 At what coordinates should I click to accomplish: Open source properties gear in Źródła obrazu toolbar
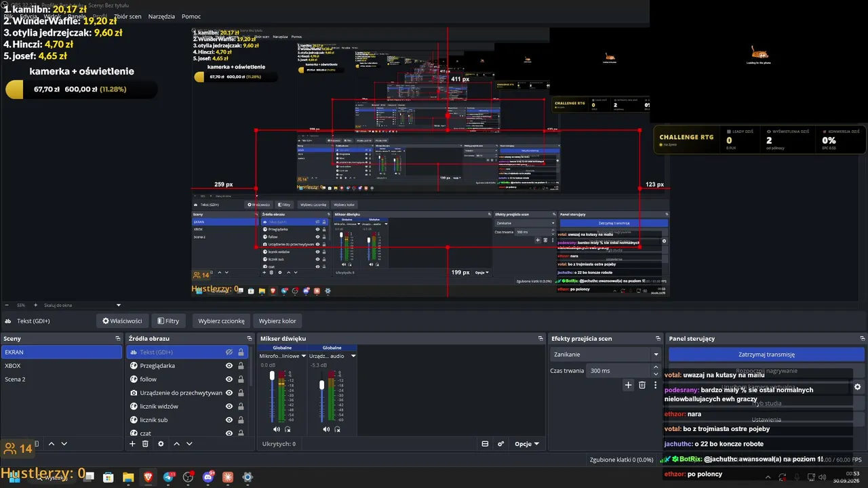161,444
